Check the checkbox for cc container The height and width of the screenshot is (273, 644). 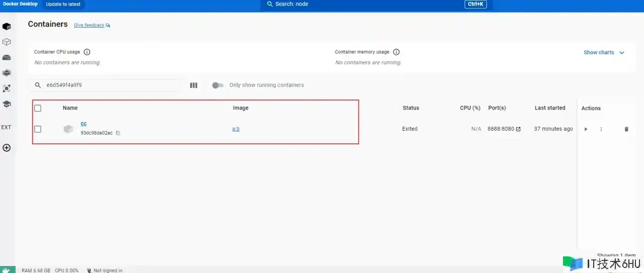coord(38,129)
